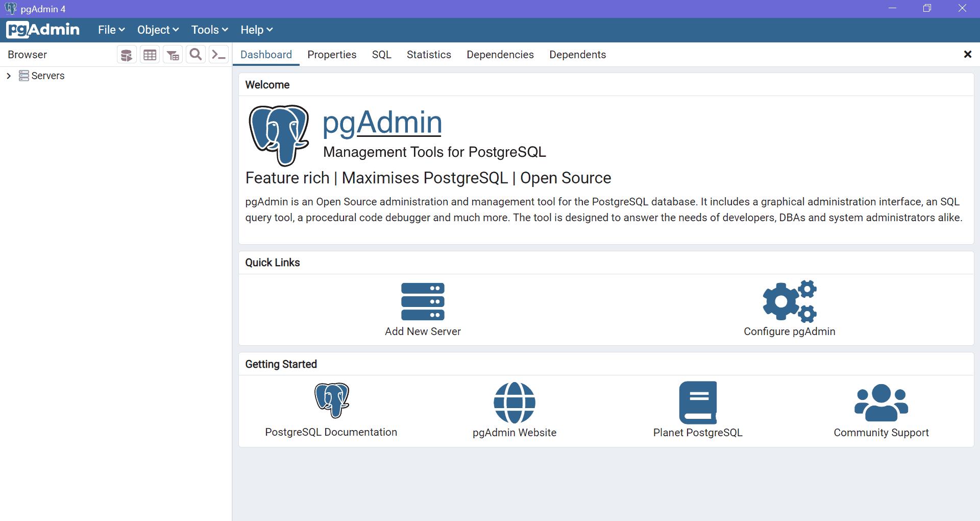The width and height of the screenshot is (980, 521).
Task: Click the PostgreSQL Documentation elephant icon
Action: tap(331, 401)
